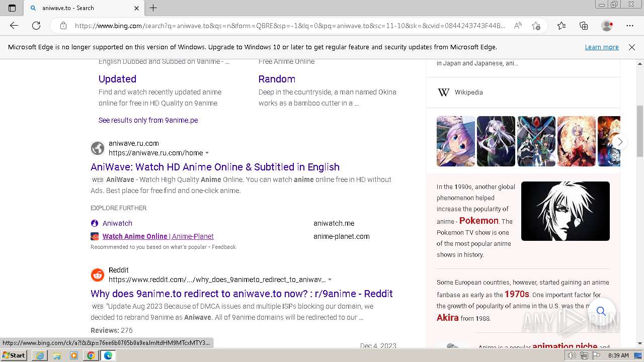Click the Pokemon highlighted link
The image size is (644, 362).
coord(478,221)
